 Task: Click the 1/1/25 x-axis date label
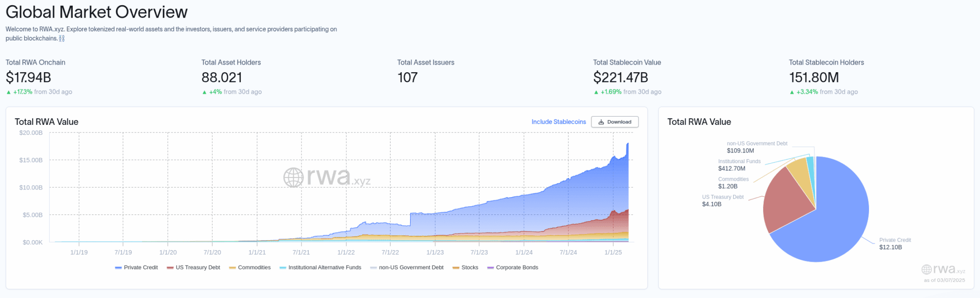click(613, 253)
